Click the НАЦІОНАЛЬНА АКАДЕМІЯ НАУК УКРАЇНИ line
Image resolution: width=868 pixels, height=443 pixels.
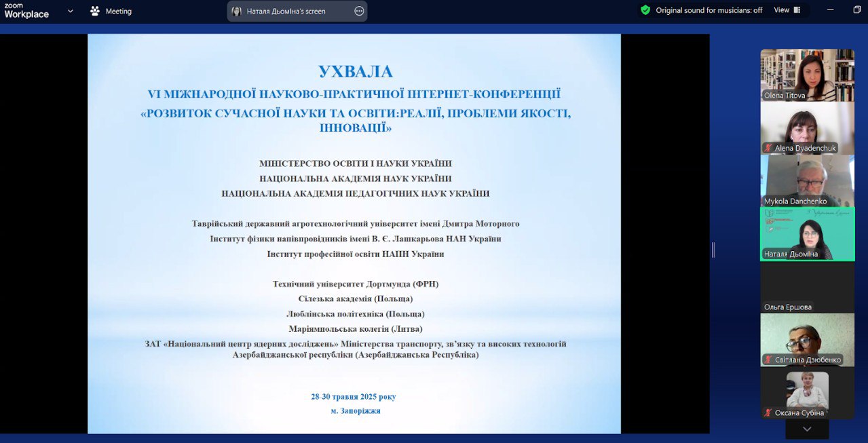coord(356,178)
